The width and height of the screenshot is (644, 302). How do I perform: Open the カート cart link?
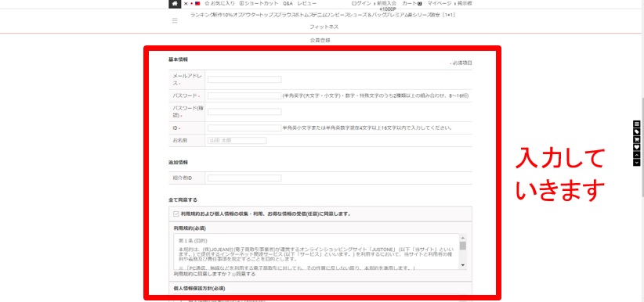[412, 3]
